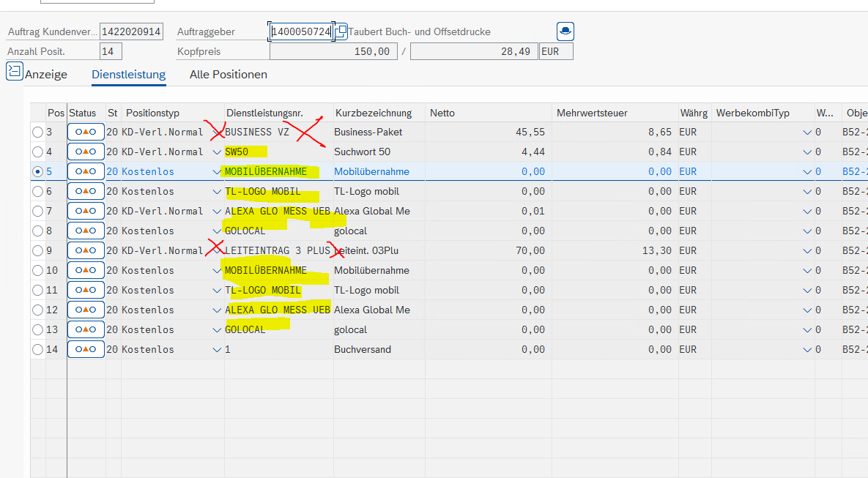Click the Anzahl Posit. field showing 14
Screen dimensions: 868x478
(x=111, y=51)
